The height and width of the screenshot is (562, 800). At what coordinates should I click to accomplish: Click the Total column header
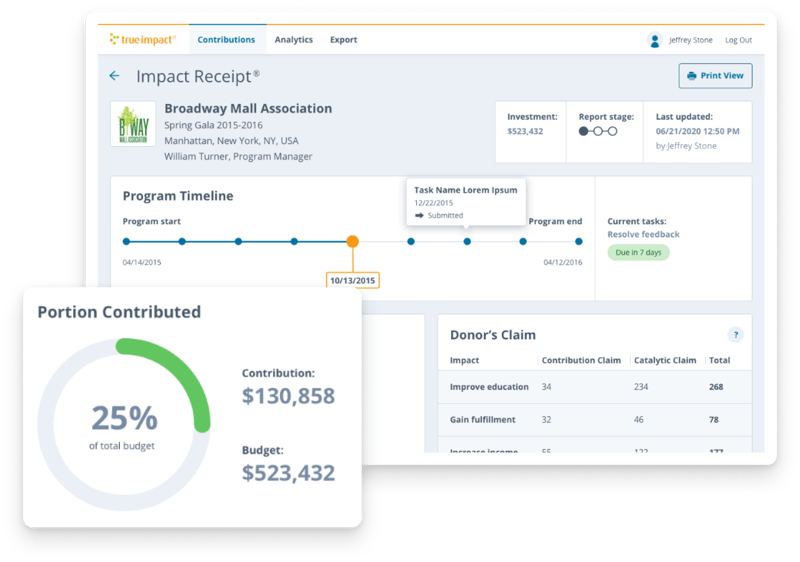click(719, 360)
